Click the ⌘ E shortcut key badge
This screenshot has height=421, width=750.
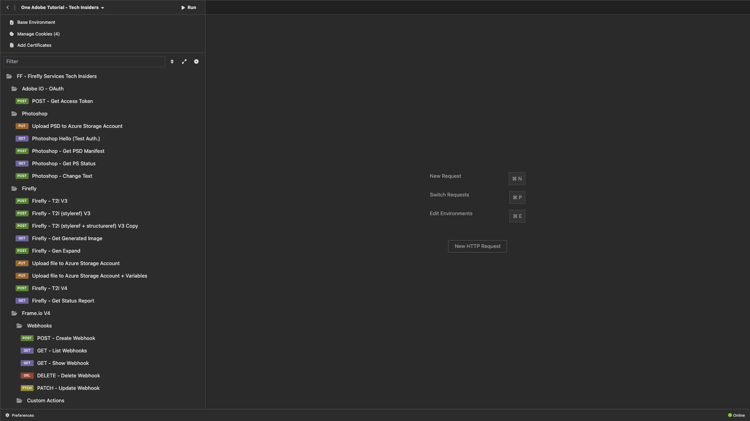[x=517, y=216]
